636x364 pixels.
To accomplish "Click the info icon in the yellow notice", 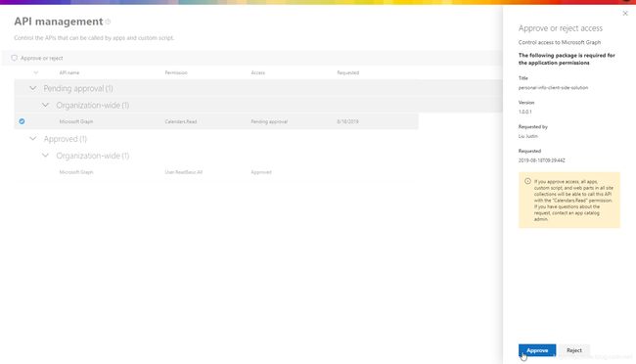I will [527, 181].
